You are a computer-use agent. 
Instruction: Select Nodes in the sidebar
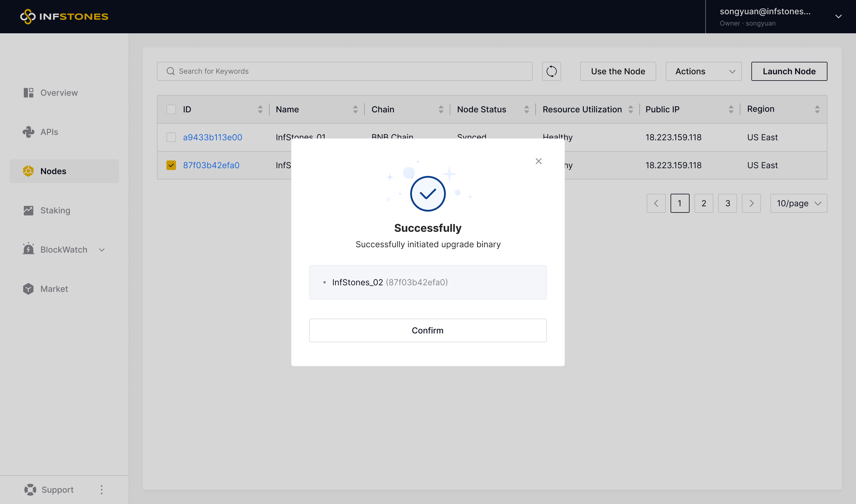click(53, 171)
